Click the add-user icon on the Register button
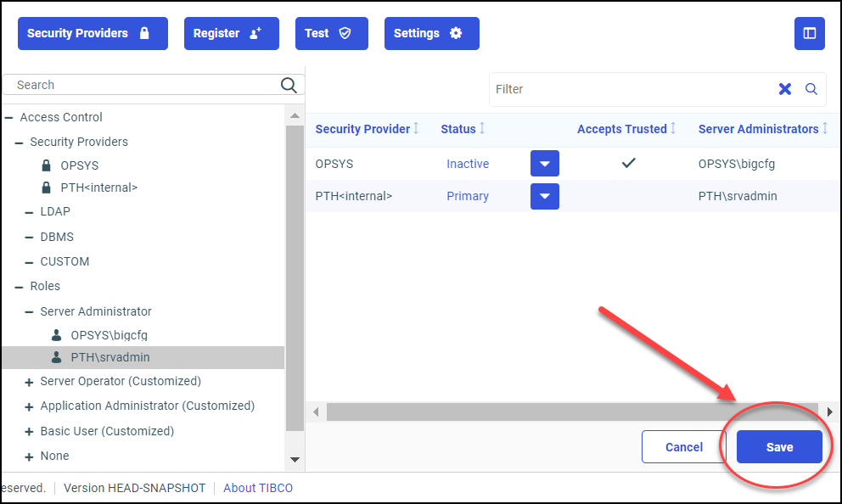The image size is (842, 504). coord(256,32)
